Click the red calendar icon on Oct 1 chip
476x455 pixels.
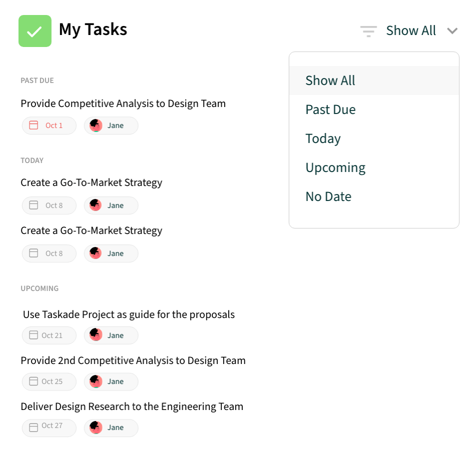pyautogui.click(x=34, y=125)
